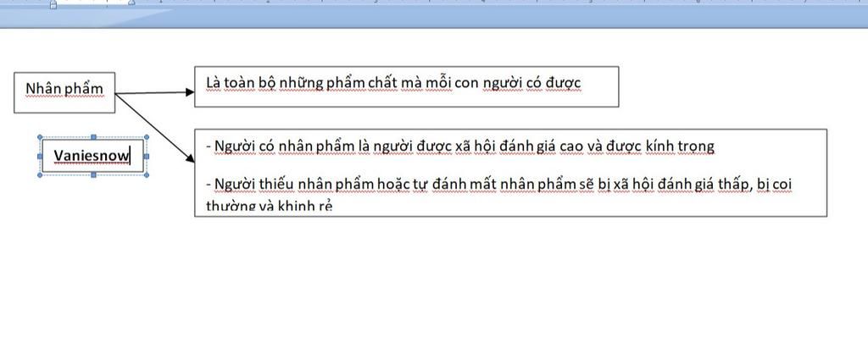This screenshot has width=868, height=343.
Task: Click the word 'thường và khinh rẻ'
Action: point(269,206)
